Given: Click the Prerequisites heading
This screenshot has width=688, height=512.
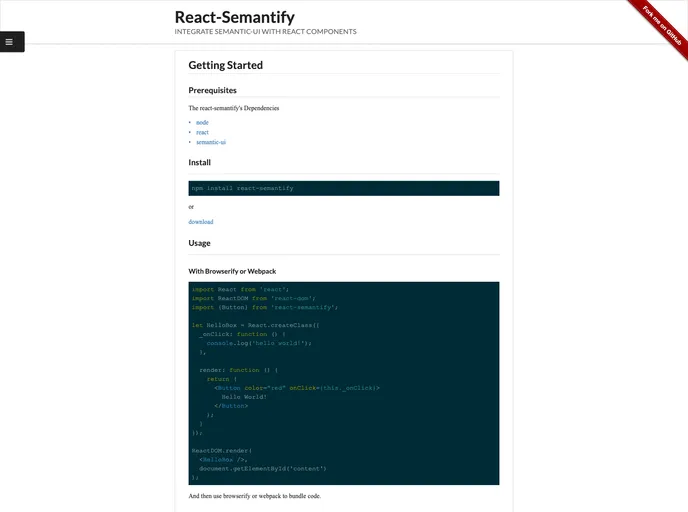Looking at the screenshot, I should (212, 90).
